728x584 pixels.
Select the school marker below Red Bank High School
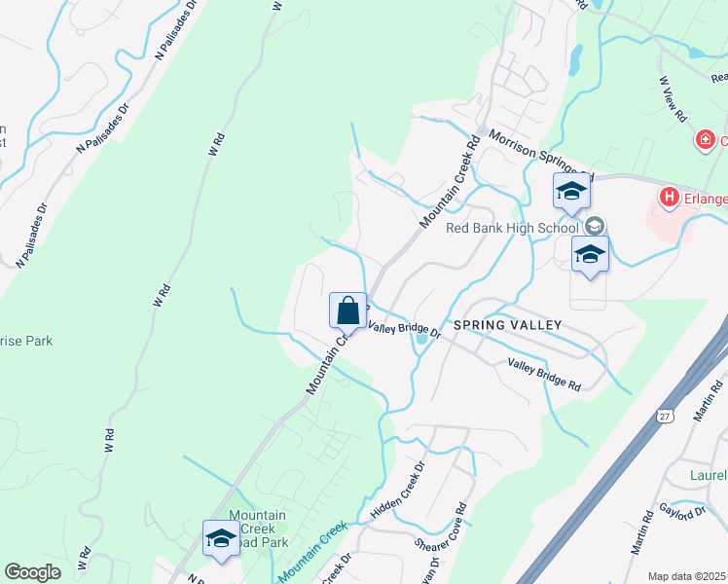pos(590,256)
